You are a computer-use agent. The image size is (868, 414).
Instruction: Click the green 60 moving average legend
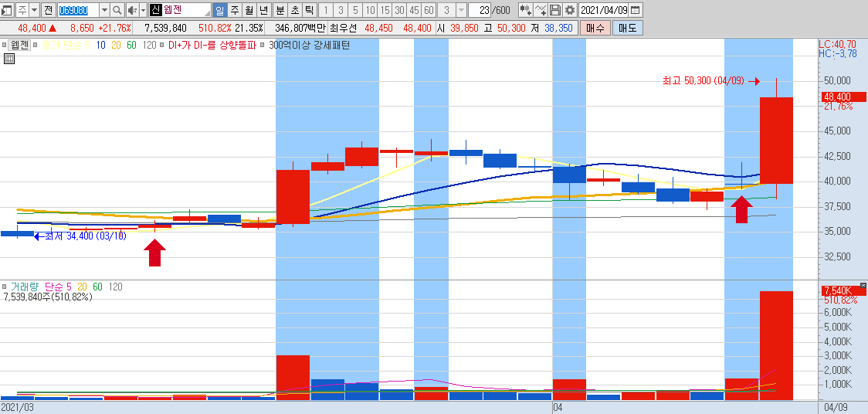click(131, 46)
